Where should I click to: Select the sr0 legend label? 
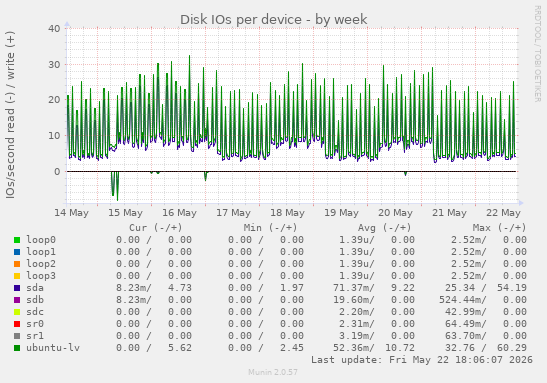click(x=35, y=324)
